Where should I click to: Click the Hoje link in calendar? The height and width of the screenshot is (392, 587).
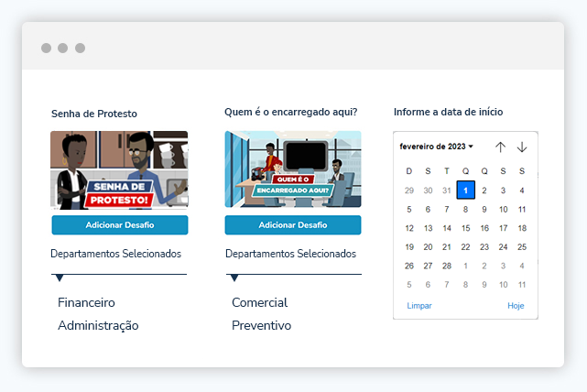[x=516, y=306]
